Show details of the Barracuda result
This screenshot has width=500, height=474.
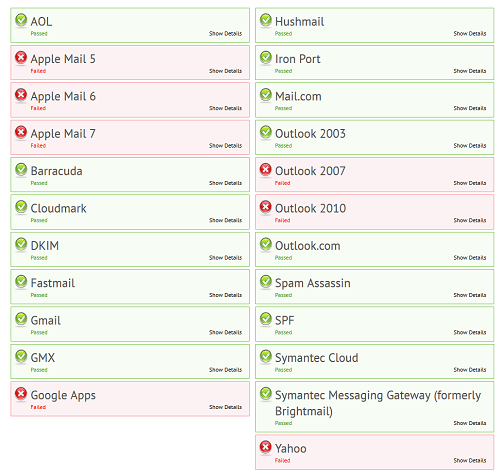pyautogui.click(x=225, y=183)
